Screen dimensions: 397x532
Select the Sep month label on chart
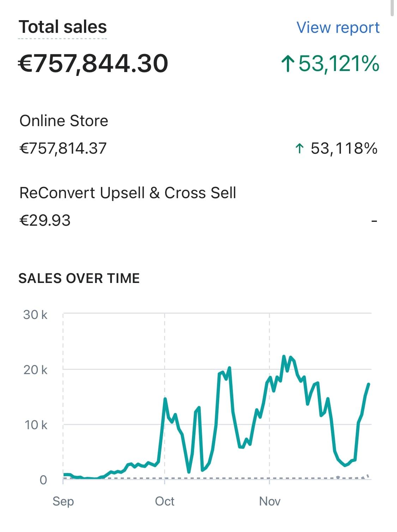[63, 501]
